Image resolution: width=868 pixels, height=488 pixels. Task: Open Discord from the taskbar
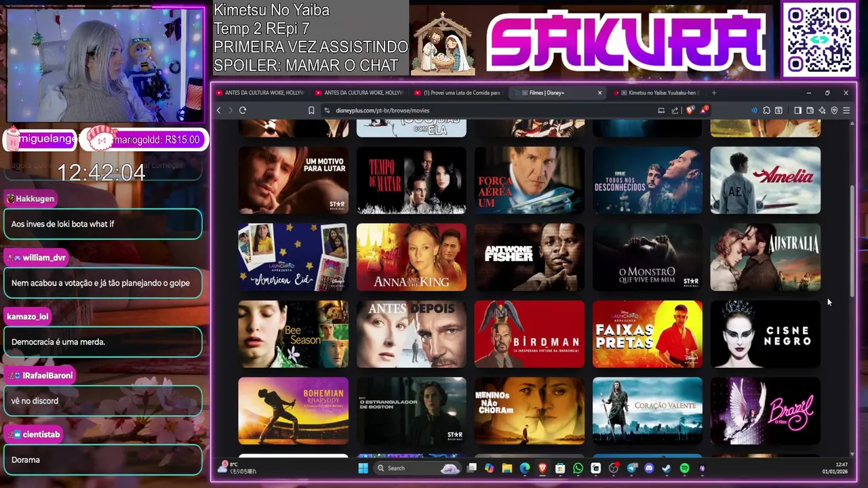tap(649, 468)
